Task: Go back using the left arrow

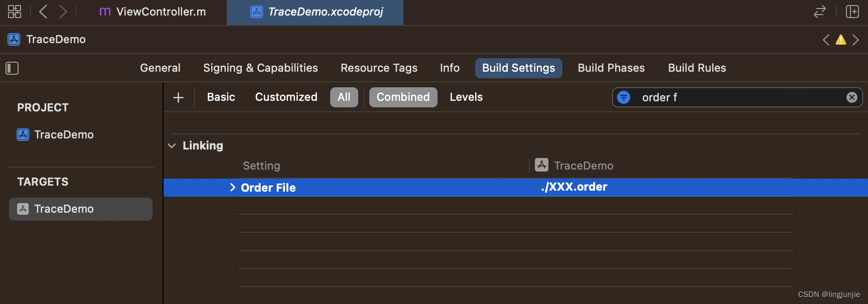Action: click(x=43, y=12)
